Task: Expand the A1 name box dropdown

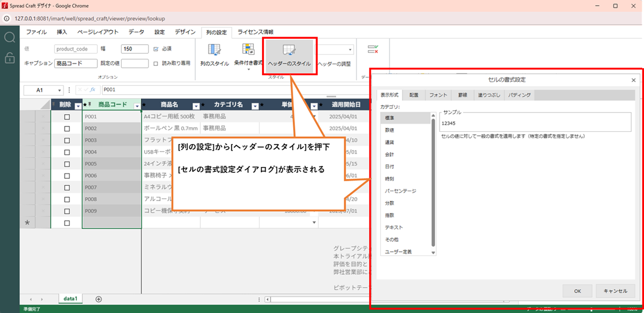Action: 60,91
